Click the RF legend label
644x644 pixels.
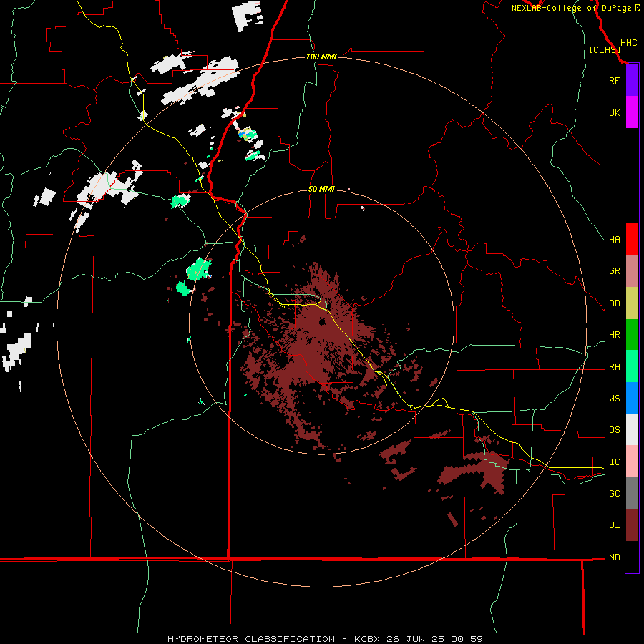click(x=614, y=80)
